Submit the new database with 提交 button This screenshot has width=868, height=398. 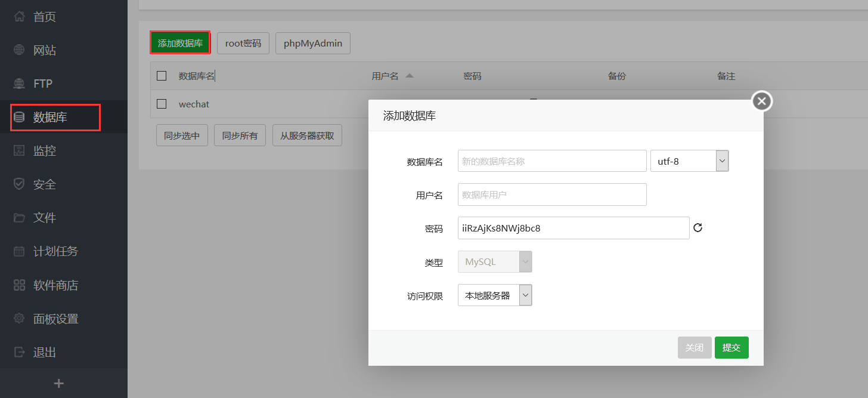coord(731,347)
